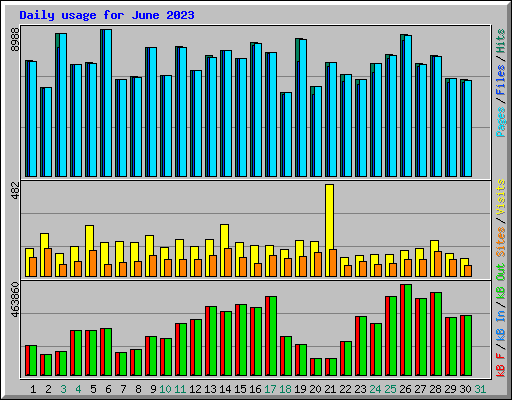The height and width of the screenshot is (400, 512).
Task: Click the 463860 axis value label
Action: (x=15, y=300)
